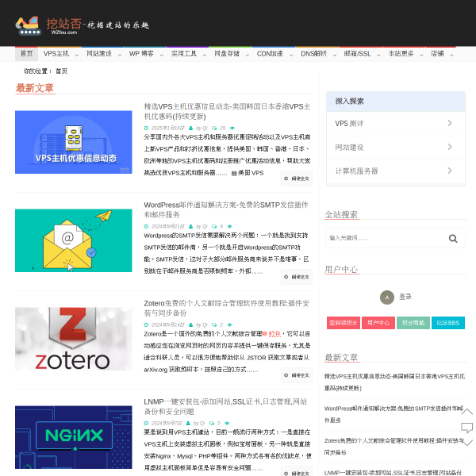Screen dimensions: 476x476
Task: Open VPS 测评 in 深入探索 panel
Action: click(x=396, y=124)
